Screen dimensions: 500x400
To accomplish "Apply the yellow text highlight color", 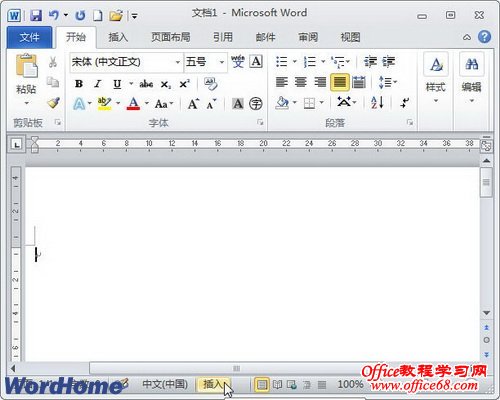I will tap(104, 104).
